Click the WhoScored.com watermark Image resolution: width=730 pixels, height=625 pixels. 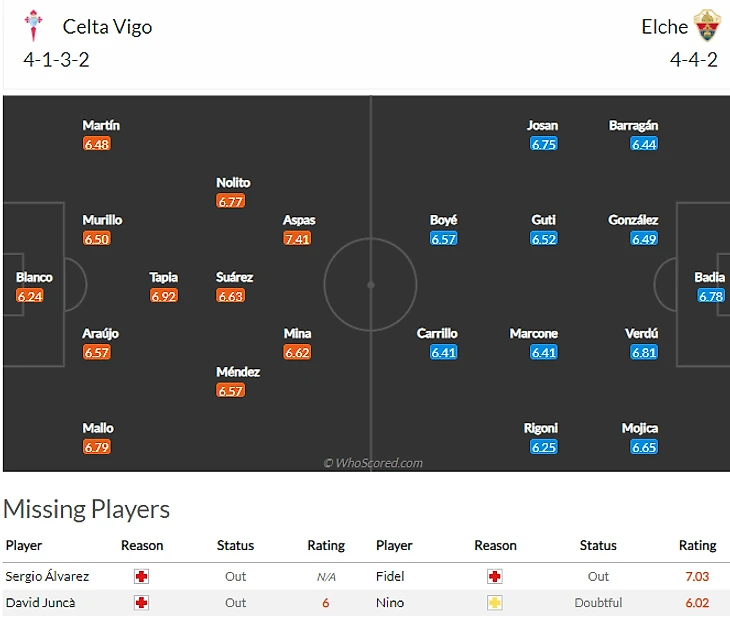click(372, 463)
